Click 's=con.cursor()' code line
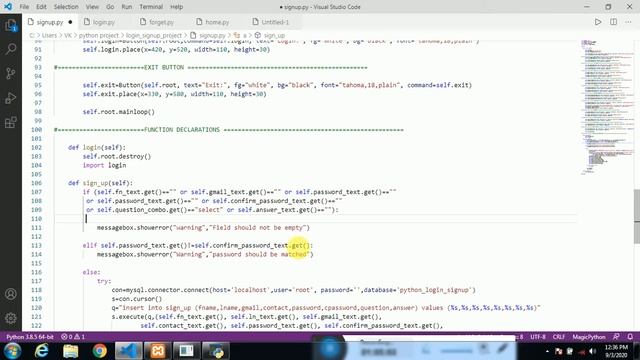 tap(137, 299)
